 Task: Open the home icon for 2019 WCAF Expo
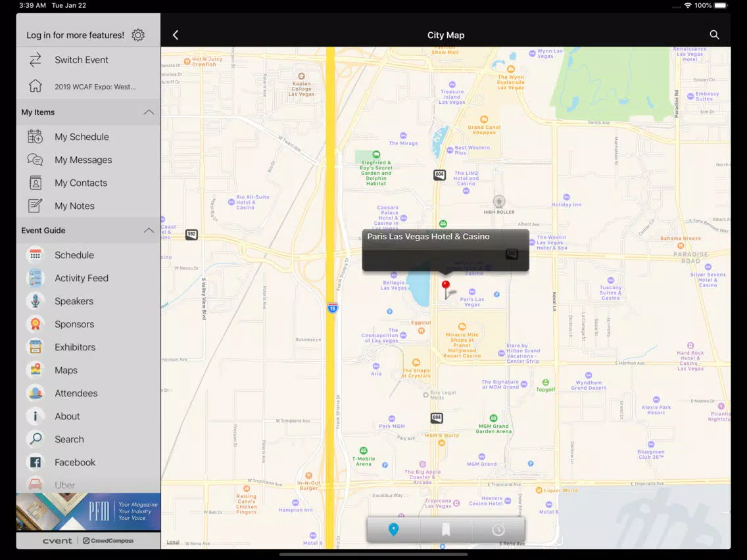[x=36, y=86]
